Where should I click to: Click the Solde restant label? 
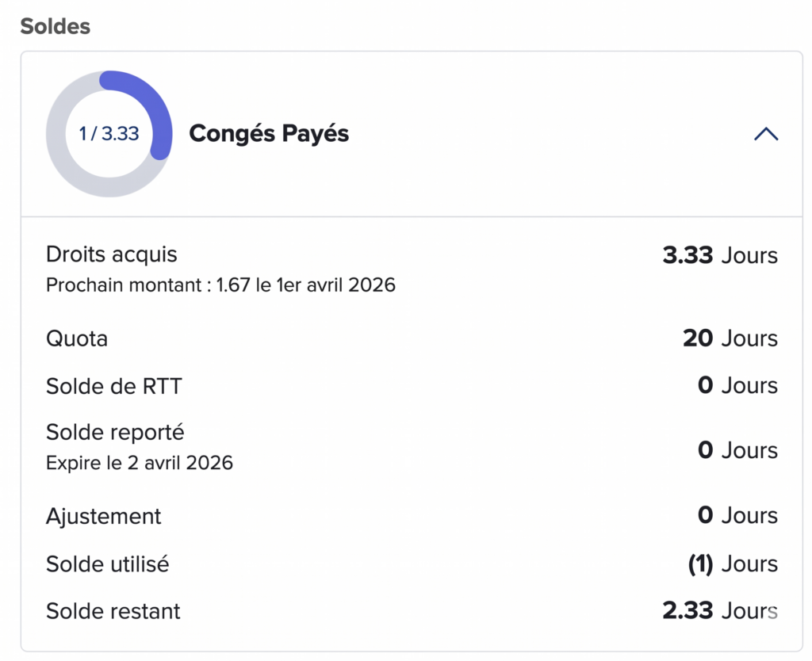pos(113,611)
